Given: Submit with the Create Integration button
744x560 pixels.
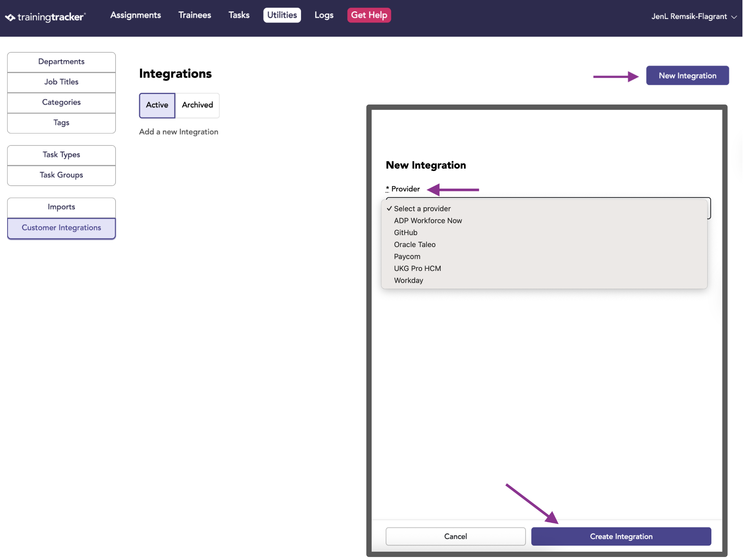Looking at the screenshot, I should tap(621, 536).
